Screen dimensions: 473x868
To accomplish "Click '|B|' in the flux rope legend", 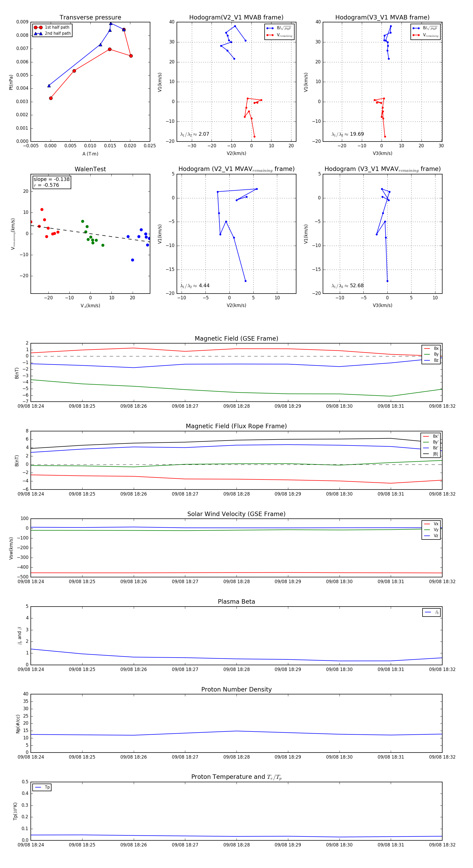I will click(431, 454).
